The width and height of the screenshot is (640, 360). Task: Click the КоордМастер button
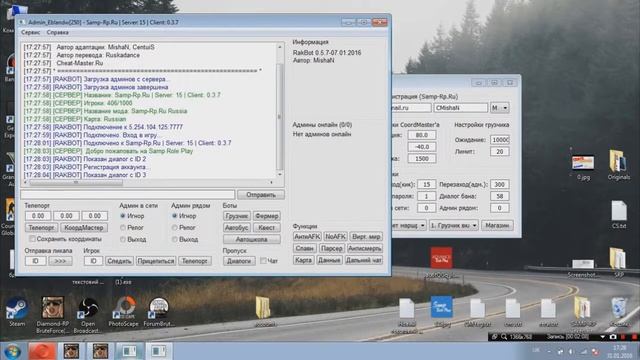pos(84,227)
